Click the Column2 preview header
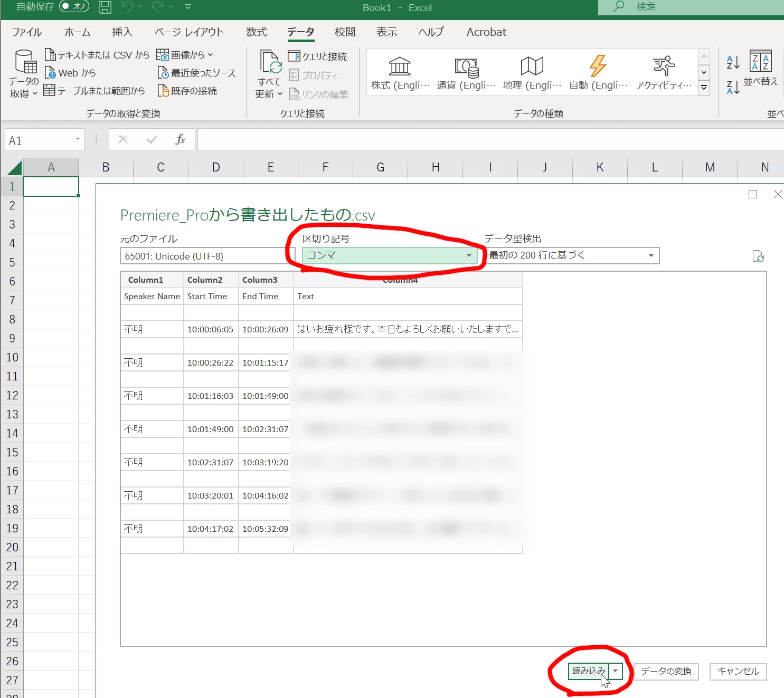Image resolution: width=784 pixels, height=698 pixels. coord(211,280)
